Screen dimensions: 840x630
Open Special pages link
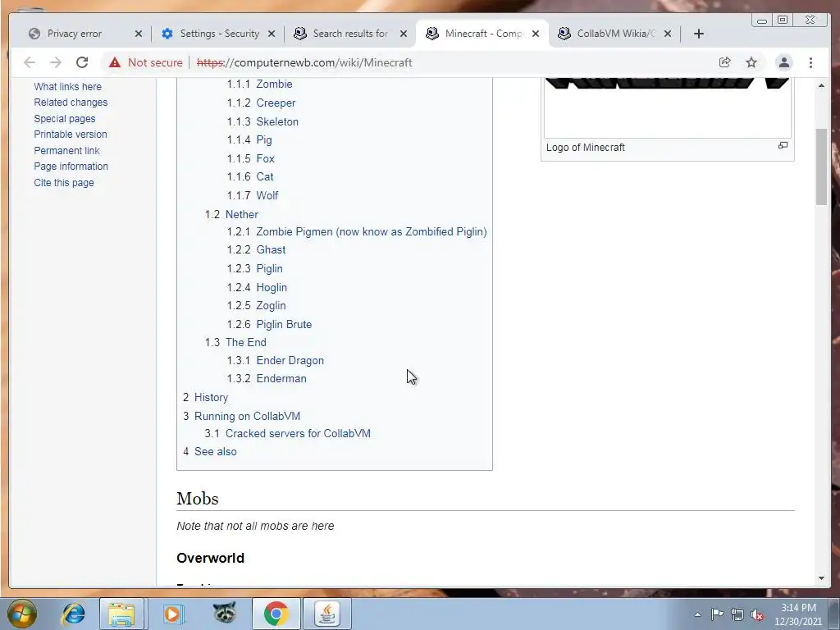pos(65,119)
